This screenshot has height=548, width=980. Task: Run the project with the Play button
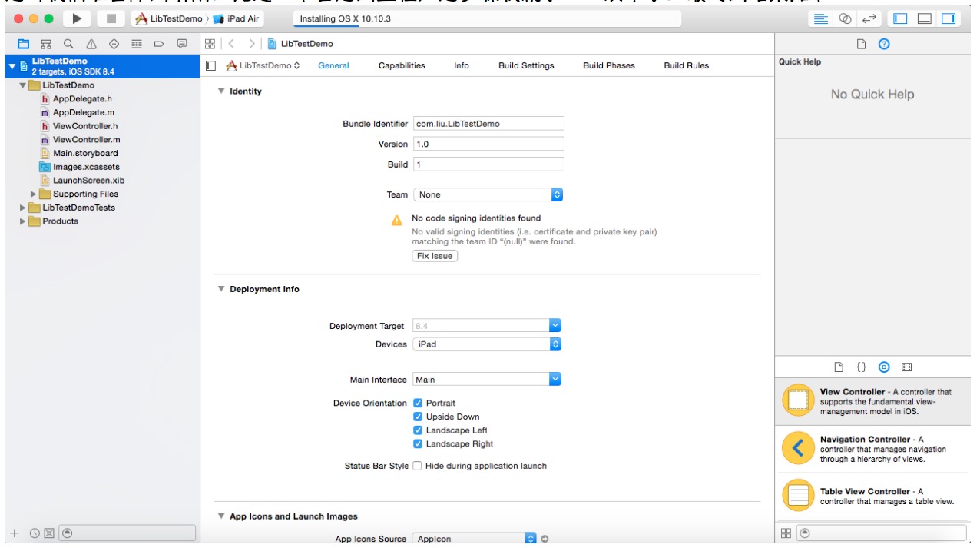pos(76,18)
